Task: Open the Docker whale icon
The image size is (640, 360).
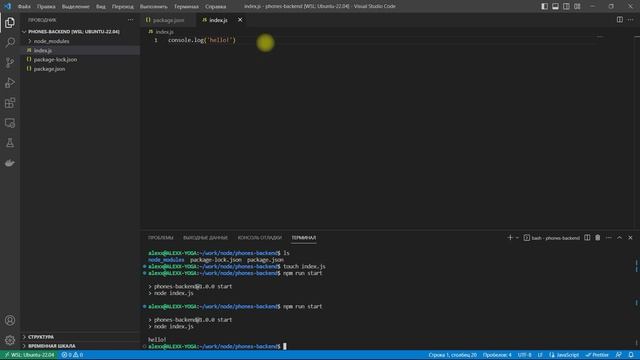Action: point(10,163)
